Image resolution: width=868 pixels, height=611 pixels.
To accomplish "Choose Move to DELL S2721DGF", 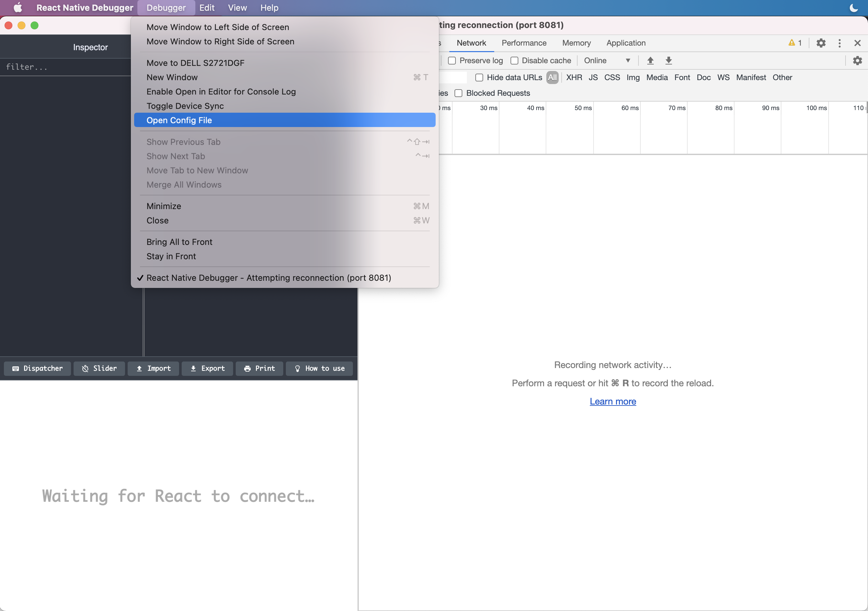I will click(x=285, y=63).
